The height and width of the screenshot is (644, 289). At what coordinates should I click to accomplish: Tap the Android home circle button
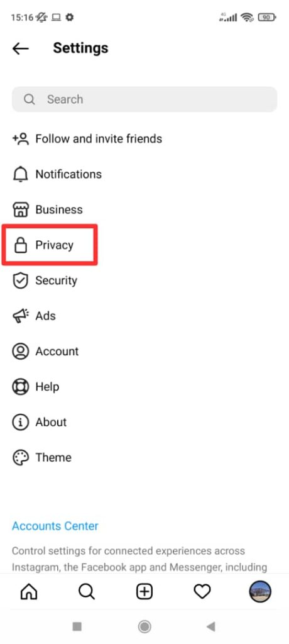[x=144, y=626]
